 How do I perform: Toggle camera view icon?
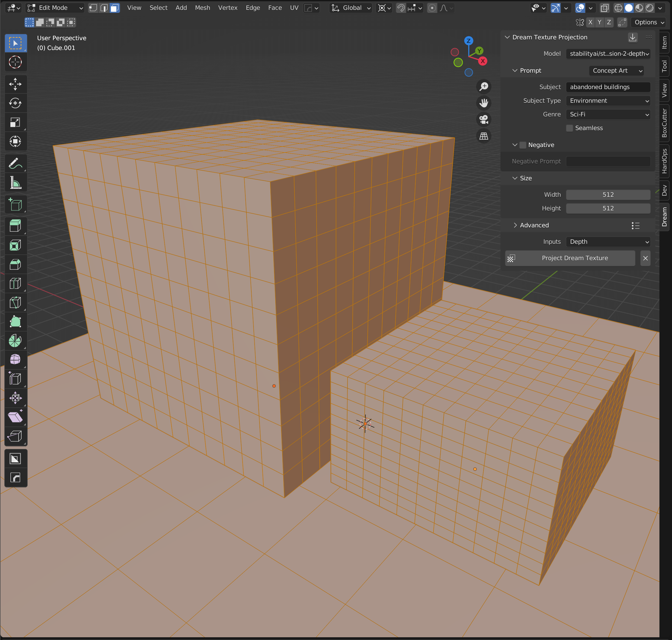(484, 119)
